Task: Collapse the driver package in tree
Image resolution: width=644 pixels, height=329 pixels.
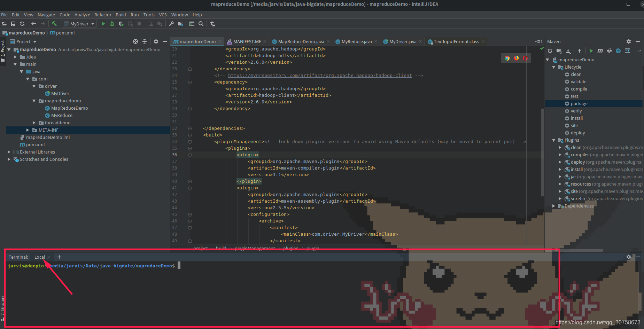Action: click(x=34, y=86)
